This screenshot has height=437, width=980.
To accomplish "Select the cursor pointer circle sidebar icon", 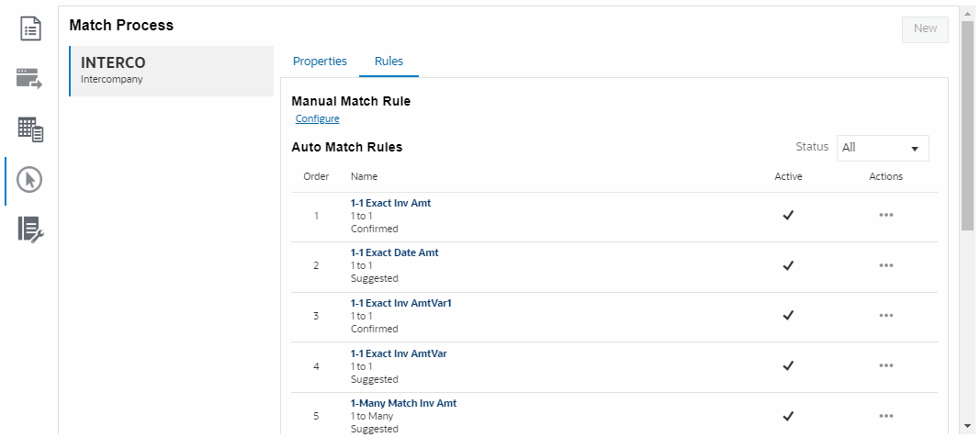I will click(30, 180).
